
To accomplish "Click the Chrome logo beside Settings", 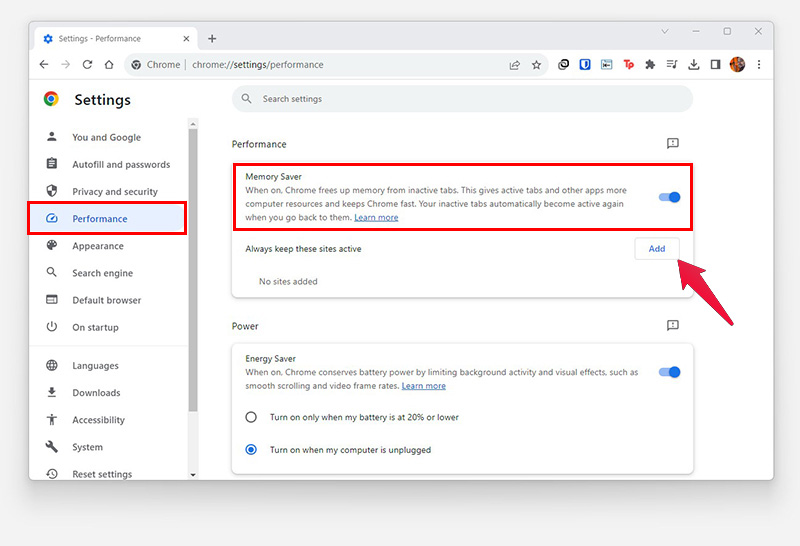I will [x=51, y=98].
